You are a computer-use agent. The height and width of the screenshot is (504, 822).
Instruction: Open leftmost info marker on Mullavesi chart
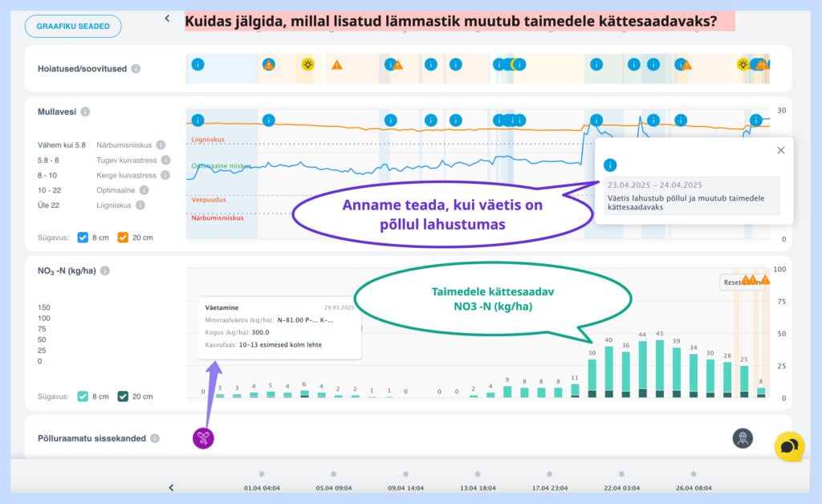point(197,120)
